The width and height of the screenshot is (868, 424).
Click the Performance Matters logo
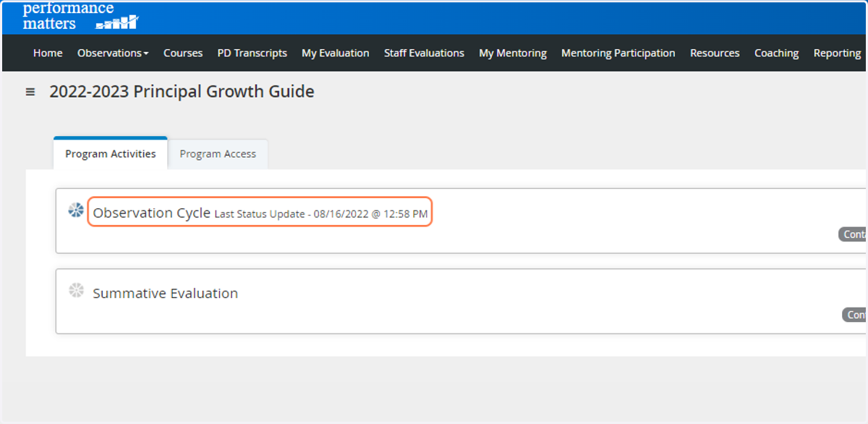pyautogui.click(x=80, y=16)
